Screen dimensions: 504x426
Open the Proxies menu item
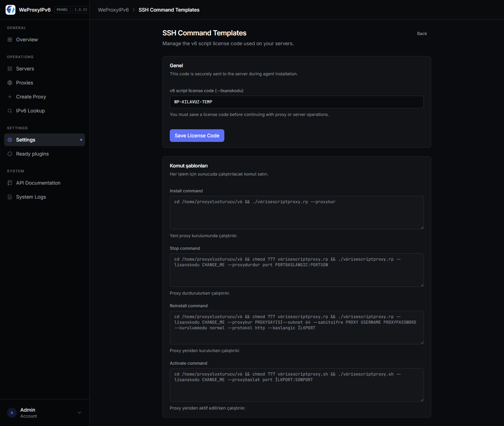44,83
